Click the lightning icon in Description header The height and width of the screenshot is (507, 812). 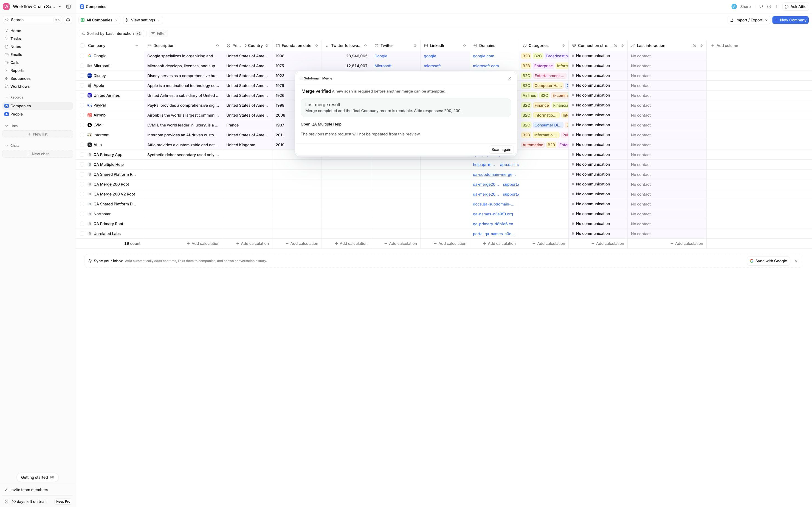pyautogui.click(x=217, y=46)
